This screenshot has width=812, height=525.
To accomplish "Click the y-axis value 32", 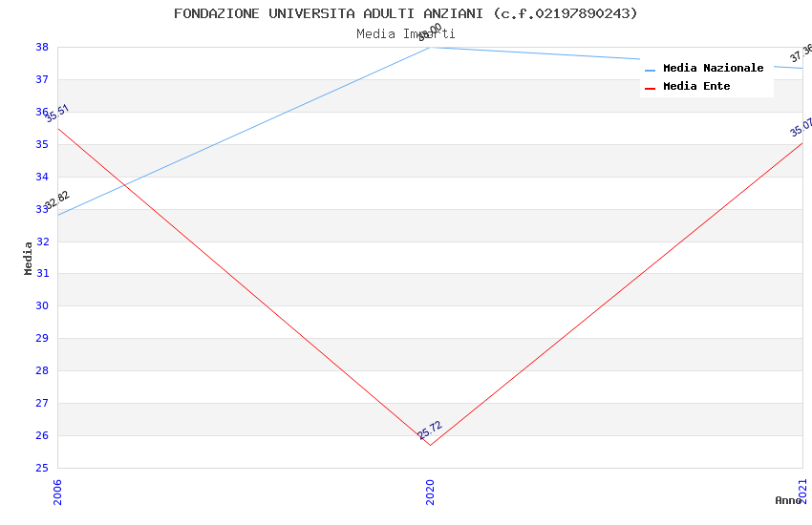I will (42, 241).
